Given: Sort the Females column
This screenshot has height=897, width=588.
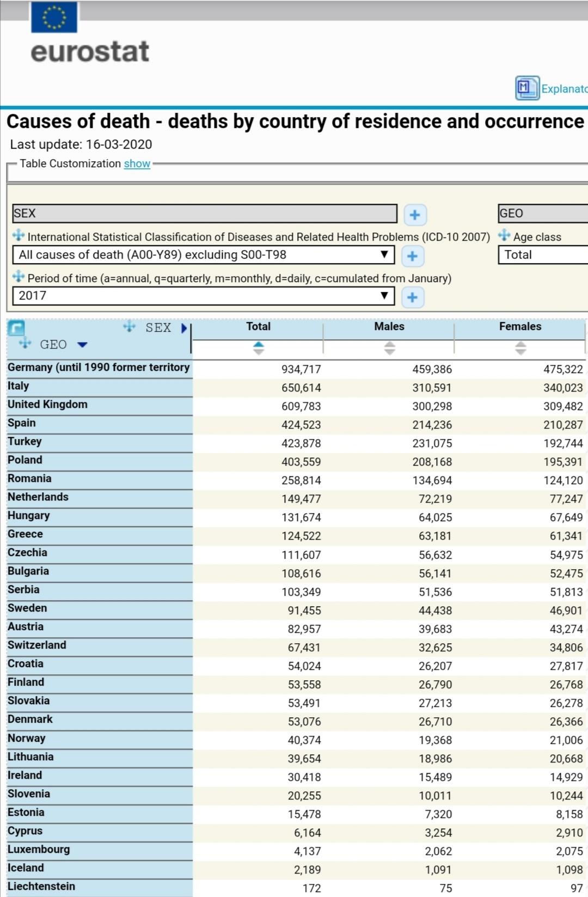Looking at the screenshot, I should point(520,348).
